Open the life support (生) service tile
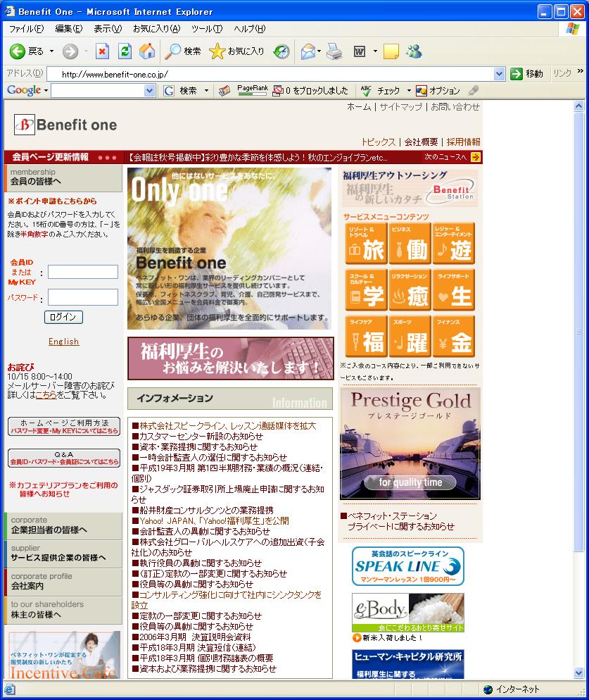589x700 pixels. tap(454, 289)
